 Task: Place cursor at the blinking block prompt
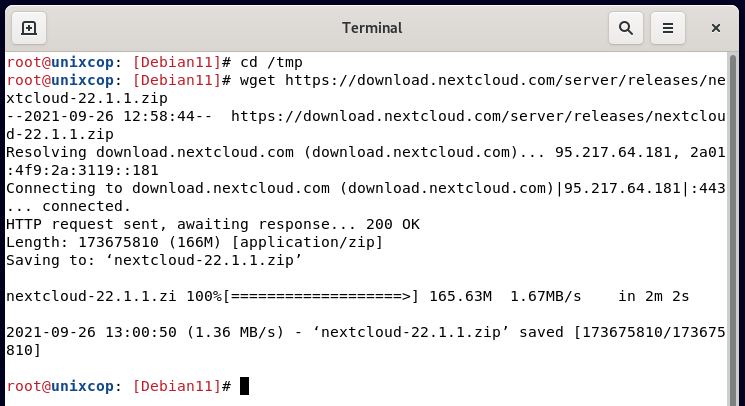[x=244, y=386]
